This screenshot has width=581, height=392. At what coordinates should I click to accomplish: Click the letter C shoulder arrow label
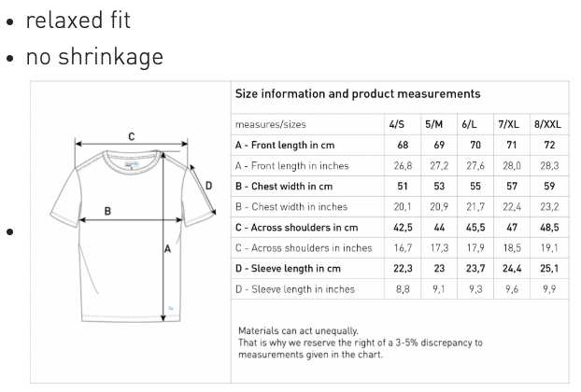[x=132, y=136]
